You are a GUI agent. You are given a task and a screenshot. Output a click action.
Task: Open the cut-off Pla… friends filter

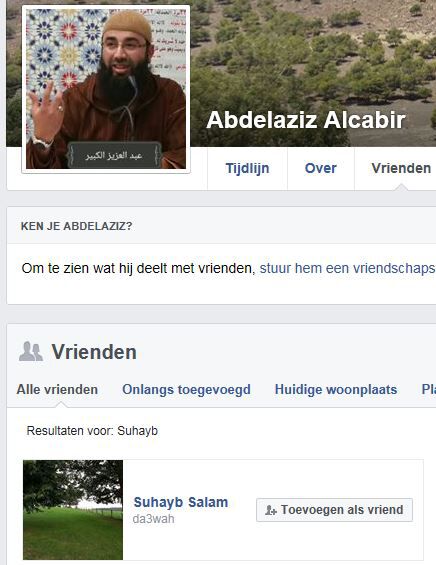tap(428, 390)
